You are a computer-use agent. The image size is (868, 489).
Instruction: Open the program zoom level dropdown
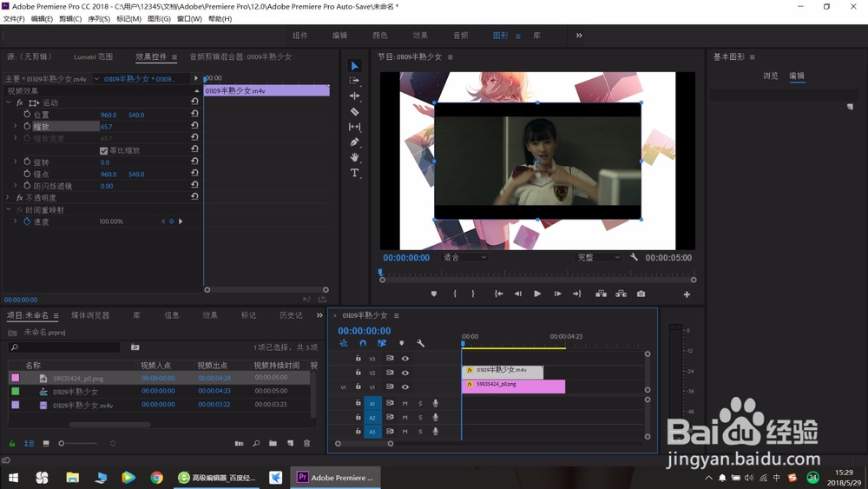pyautogui.click(x=464, y=257)
